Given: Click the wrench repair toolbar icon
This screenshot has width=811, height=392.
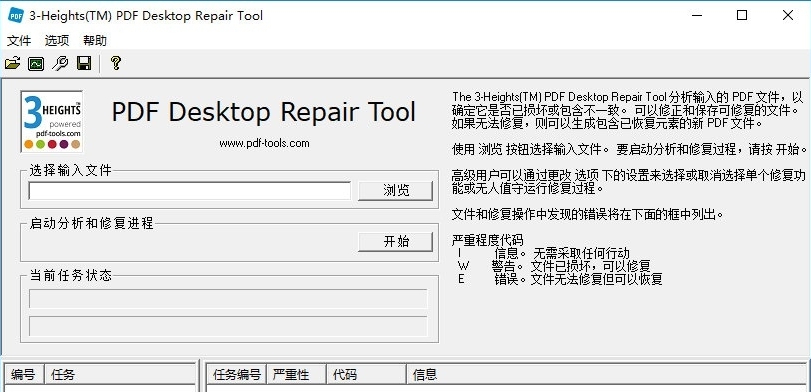Looking at the screenshot, I should coord(60,63).
